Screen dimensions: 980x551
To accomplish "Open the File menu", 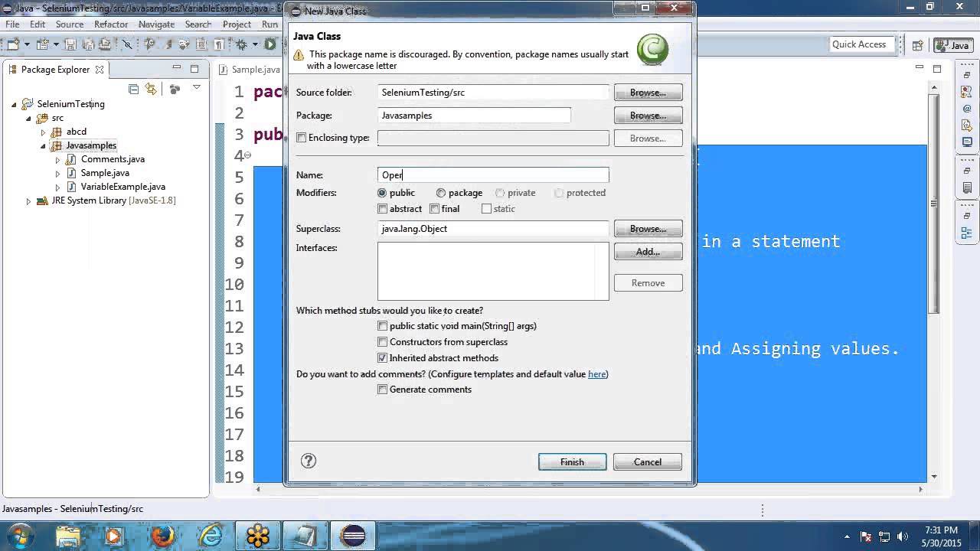I will point(12,24).
